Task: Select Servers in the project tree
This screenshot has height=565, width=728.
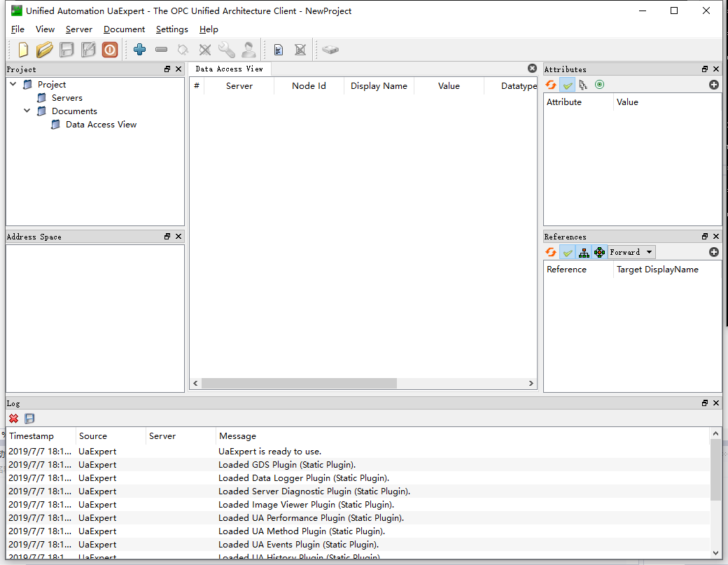Action: pyautogui.click(x=67, y=97)
